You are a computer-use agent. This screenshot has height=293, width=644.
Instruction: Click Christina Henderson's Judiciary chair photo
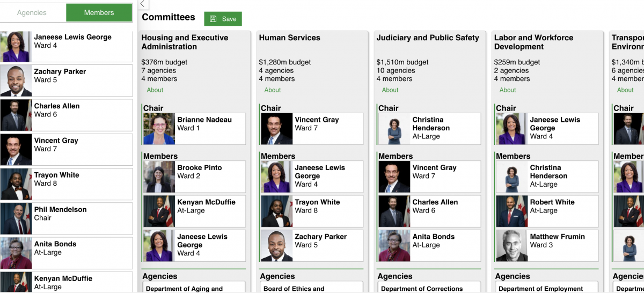394,129
